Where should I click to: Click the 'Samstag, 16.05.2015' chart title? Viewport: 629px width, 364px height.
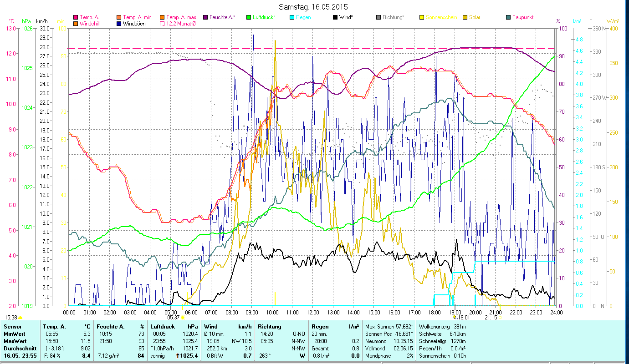click(x=312, y=7)
